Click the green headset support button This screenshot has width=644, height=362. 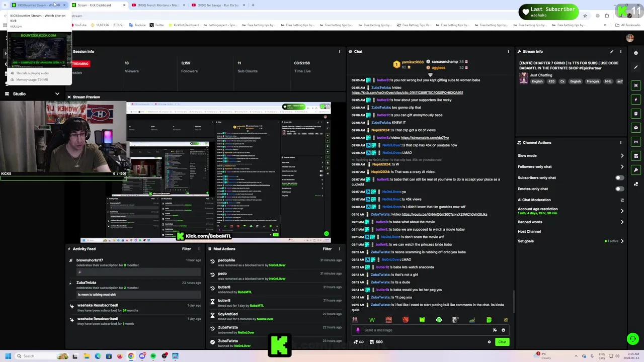pos(632,339)
